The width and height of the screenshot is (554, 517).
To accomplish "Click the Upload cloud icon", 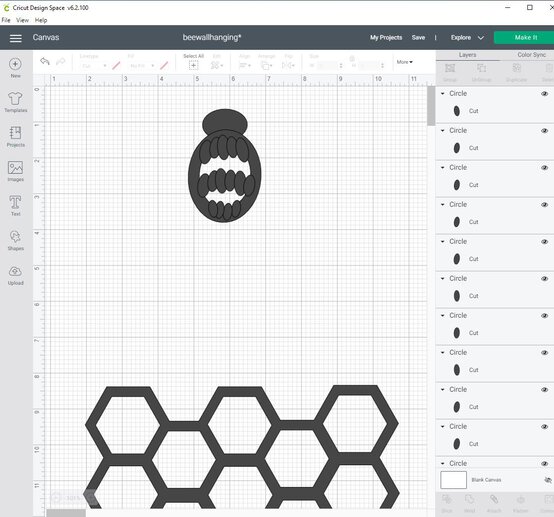I will 15,271.
